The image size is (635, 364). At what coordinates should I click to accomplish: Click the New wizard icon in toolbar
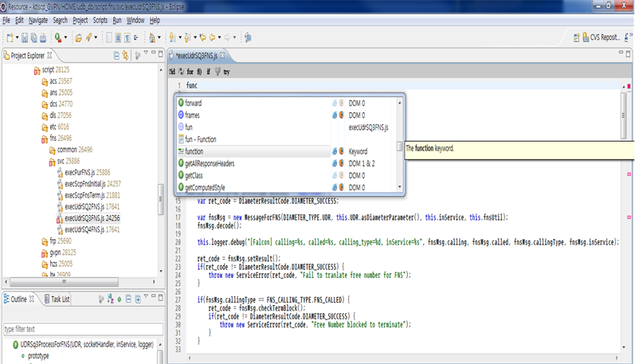coord(10,37)
